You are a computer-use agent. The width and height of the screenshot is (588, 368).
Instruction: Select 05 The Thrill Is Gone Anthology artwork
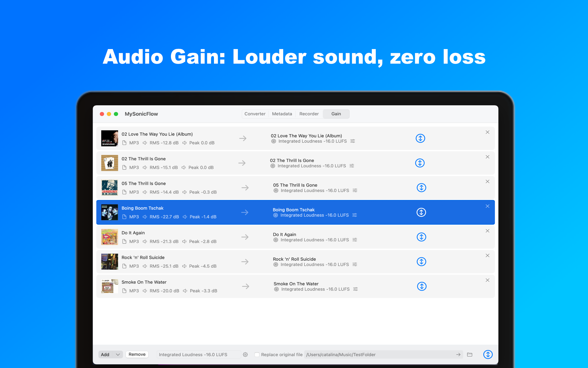click(x=110, y=188)
